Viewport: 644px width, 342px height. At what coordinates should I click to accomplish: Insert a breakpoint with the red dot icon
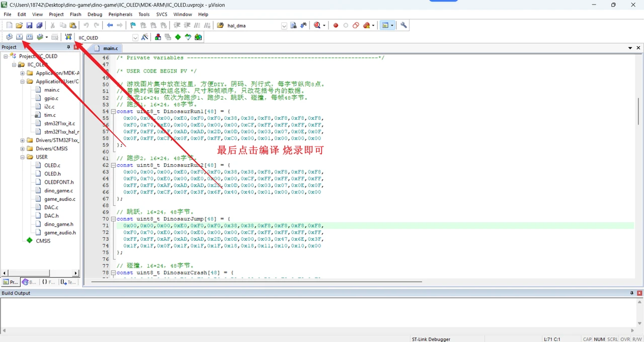(336, 26)
